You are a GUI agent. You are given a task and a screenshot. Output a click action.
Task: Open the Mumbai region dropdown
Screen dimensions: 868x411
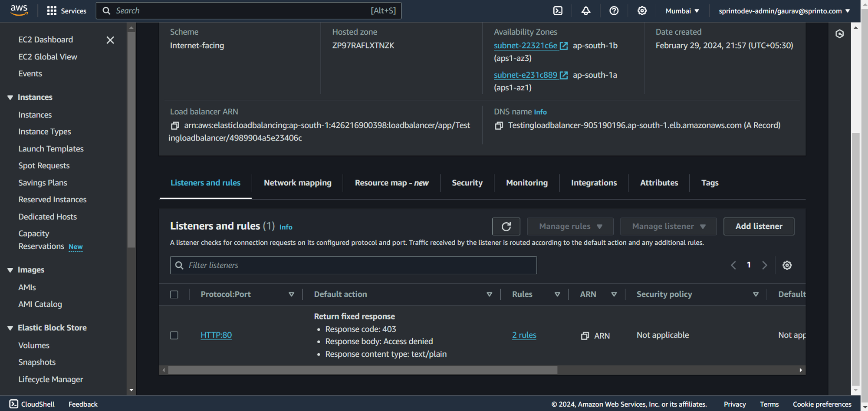(x=682, y=11)
